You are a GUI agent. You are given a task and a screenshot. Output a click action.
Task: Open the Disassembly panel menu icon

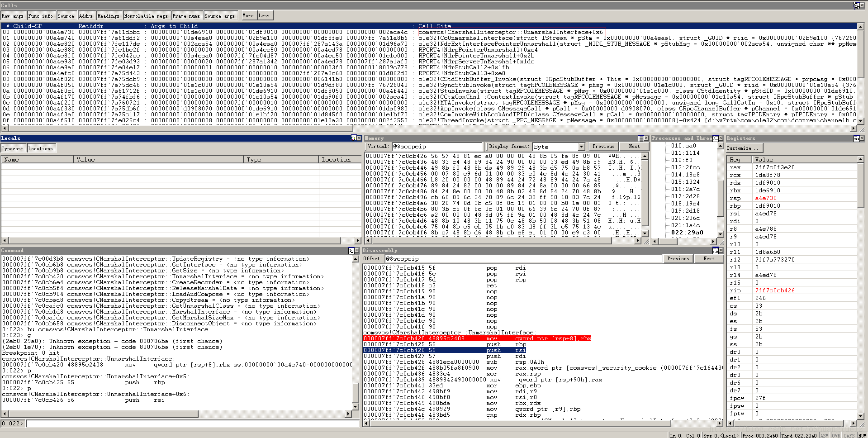(715, 250)
